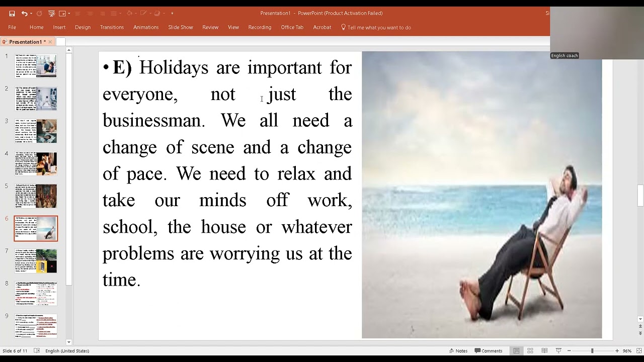Open the Animations ribbon tab

coord(146,27)
